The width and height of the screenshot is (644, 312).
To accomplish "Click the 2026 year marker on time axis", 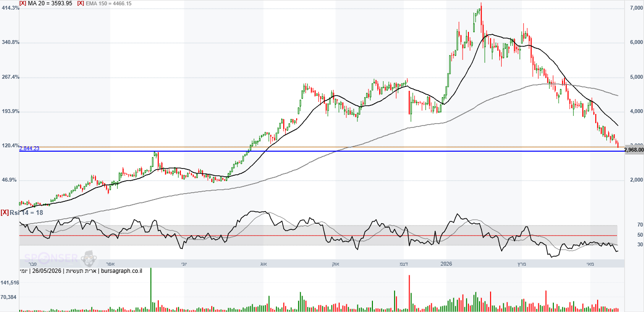I will click(446, 264).
